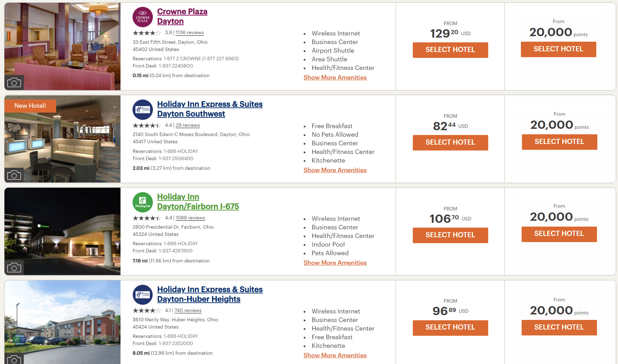Open camera icon on Holiday Inn Express Southwest photo
The image size is (618, 364).
[14, 175]
